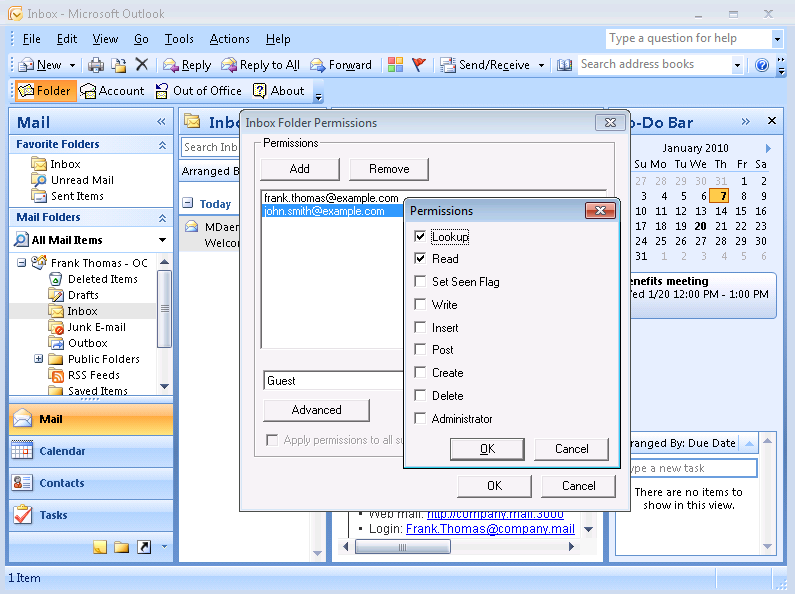Open the Go menu
Viewport: 795px width, 594px height.
point(141,39)
